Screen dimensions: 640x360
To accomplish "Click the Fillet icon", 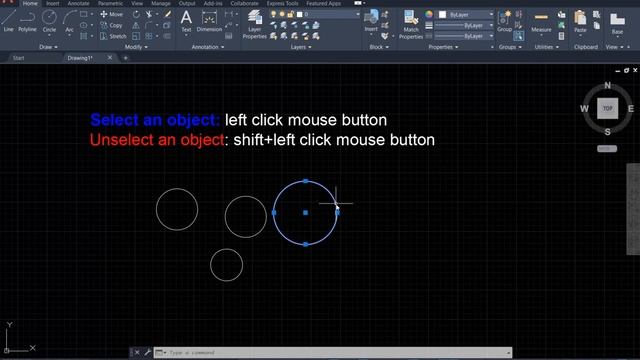I will click(x=148, y=25).
